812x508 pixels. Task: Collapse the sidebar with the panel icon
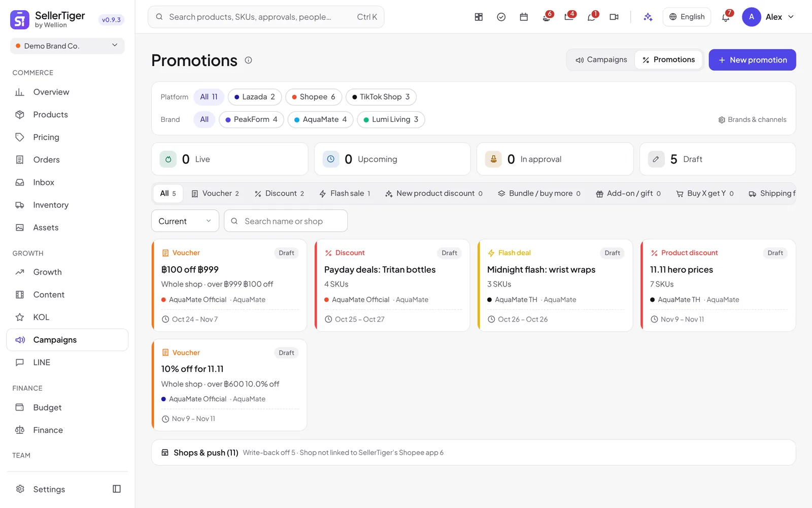117,489
